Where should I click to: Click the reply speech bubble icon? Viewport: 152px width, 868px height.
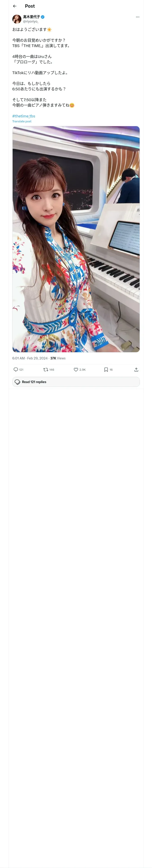[16, 370]
